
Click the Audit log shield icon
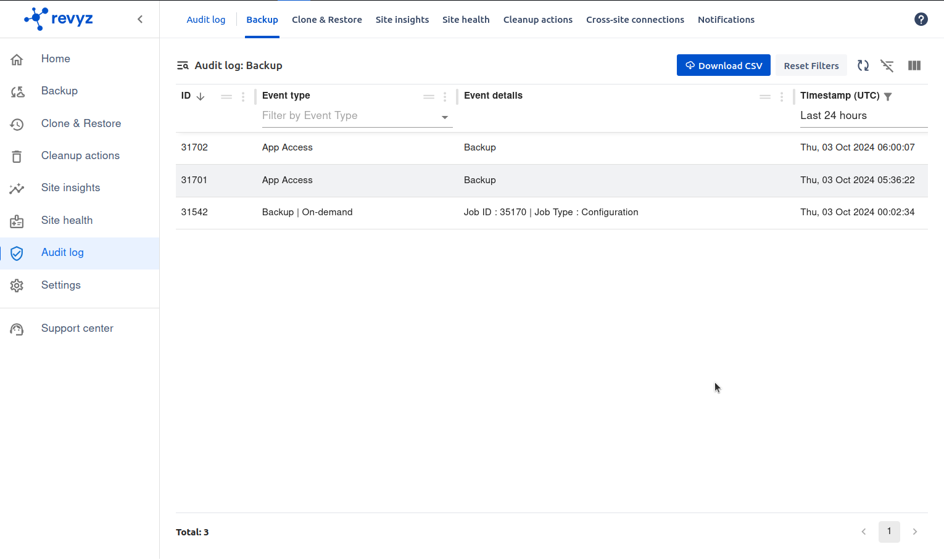coord(17,253)
